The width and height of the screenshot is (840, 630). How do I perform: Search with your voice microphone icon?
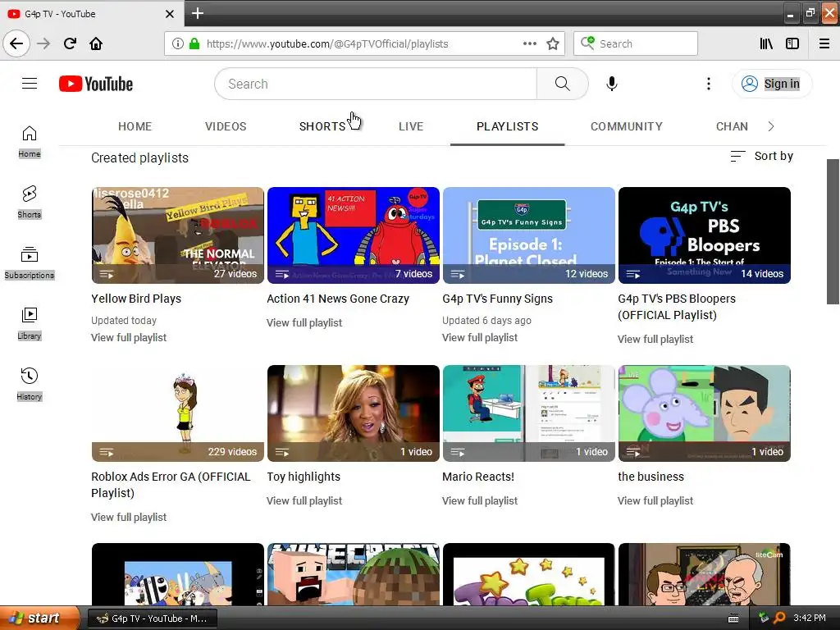[x=612, y=84]
